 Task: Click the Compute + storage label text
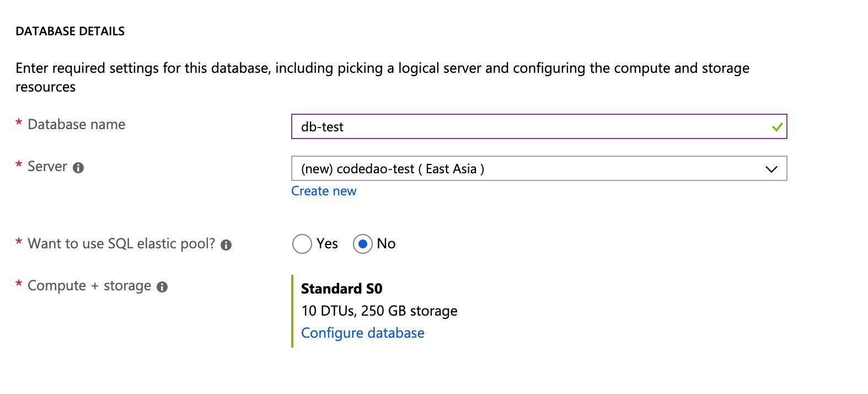click(89, 286)
